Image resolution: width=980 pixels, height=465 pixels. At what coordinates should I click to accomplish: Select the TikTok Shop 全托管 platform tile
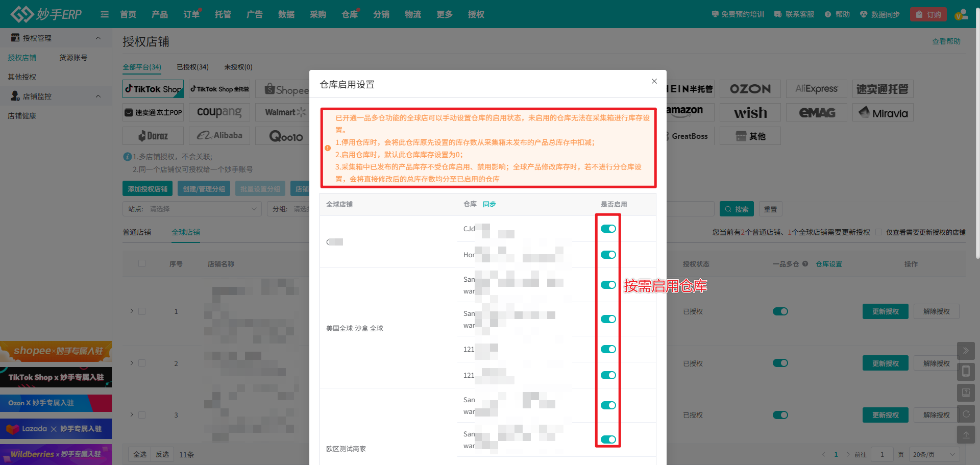point(219,89)
